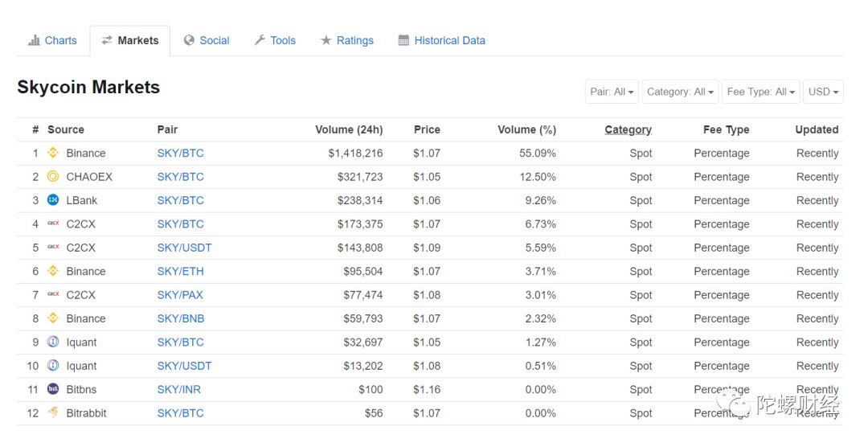Screen dimensions: 868x443
Task: Open SKY/INR pair link for Bitbns
Action: [x=178, y=390]
